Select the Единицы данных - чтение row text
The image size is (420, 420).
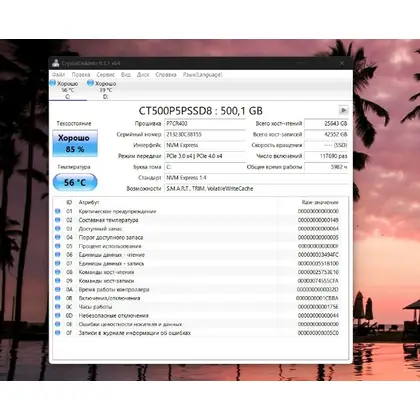coord(112,255)
